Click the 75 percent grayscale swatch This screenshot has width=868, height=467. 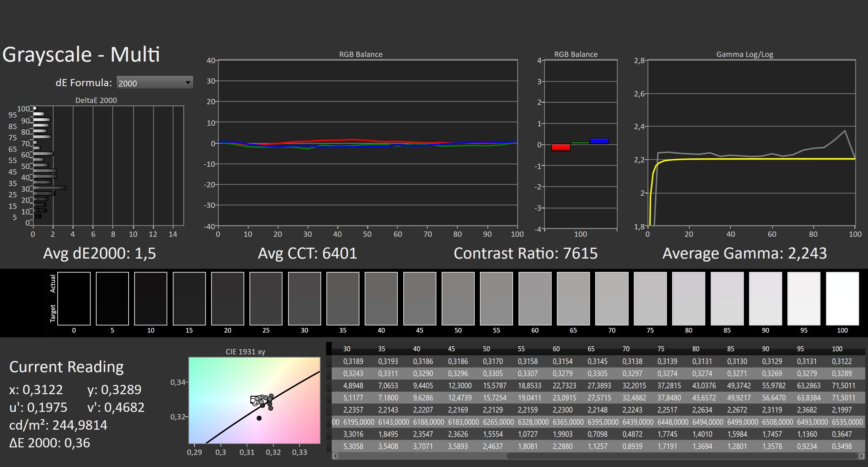tap(650, 299)
